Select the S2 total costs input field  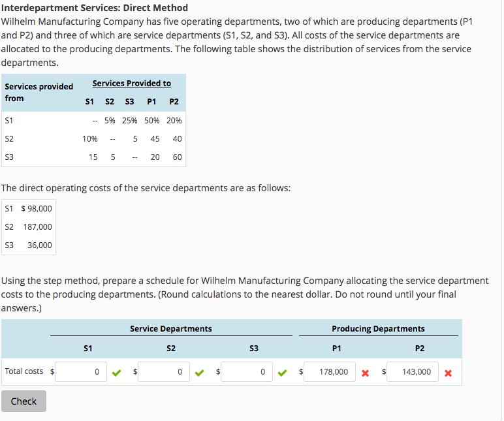coord(164,372)
